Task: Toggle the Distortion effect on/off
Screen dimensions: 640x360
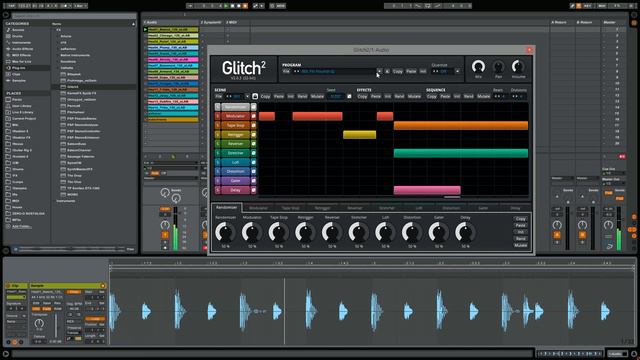Action: pos(236,171)
